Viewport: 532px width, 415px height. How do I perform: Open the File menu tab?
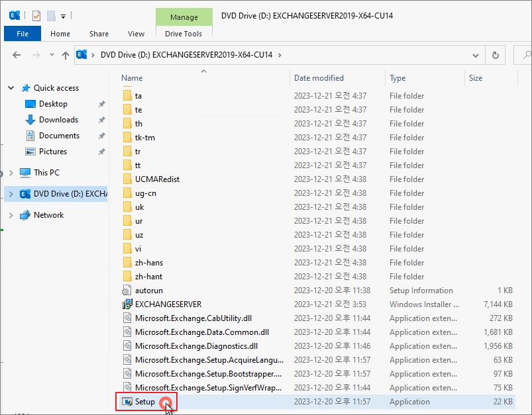coord(23,34)
